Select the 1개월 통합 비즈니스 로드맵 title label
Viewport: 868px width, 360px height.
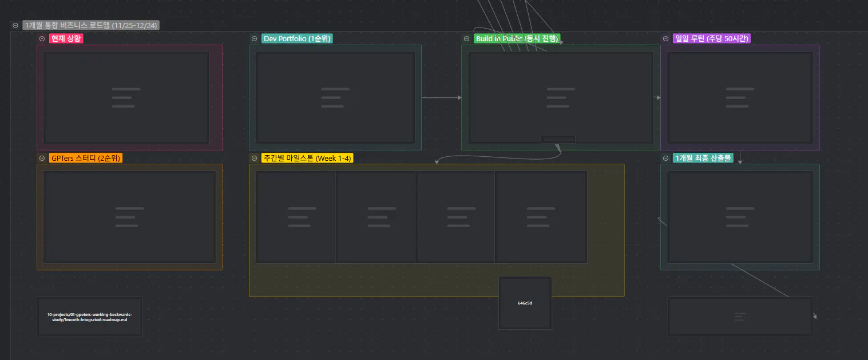pyautogui.click(x=91, y=25)
